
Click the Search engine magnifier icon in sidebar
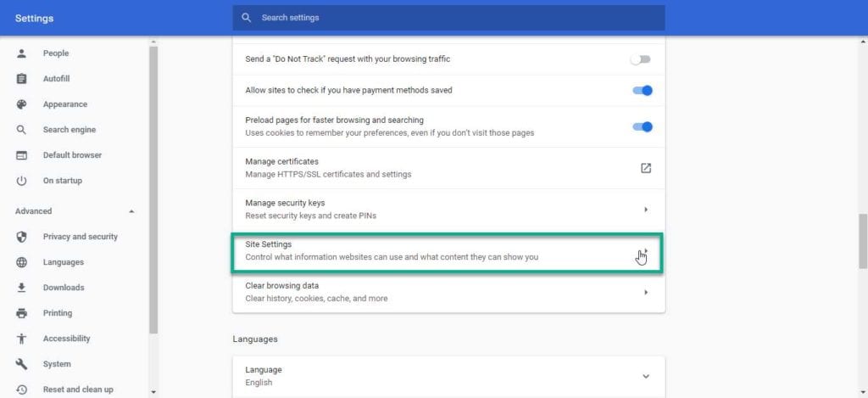coord(21,130)
